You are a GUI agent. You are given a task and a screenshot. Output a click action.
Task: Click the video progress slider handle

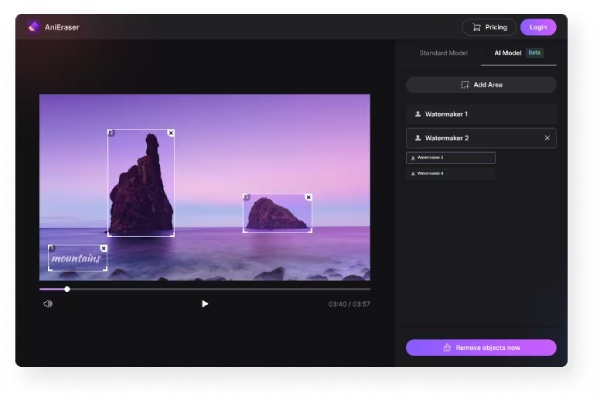click(67, 289)
